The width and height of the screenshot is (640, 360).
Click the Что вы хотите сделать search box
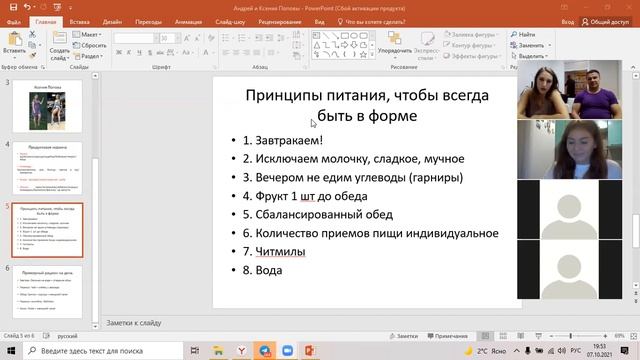coord(371,22)
